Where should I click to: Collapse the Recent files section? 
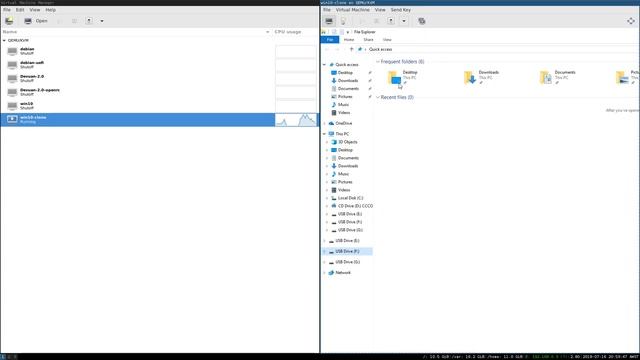point(378,97)
